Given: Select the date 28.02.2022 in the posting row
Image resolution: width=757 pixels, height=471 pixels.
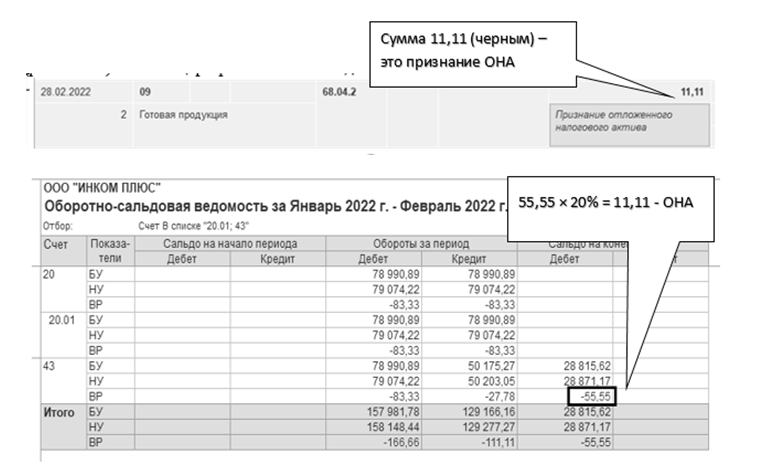Looking at the screenshot, I should pyautogui.click(x=65, y=92).
